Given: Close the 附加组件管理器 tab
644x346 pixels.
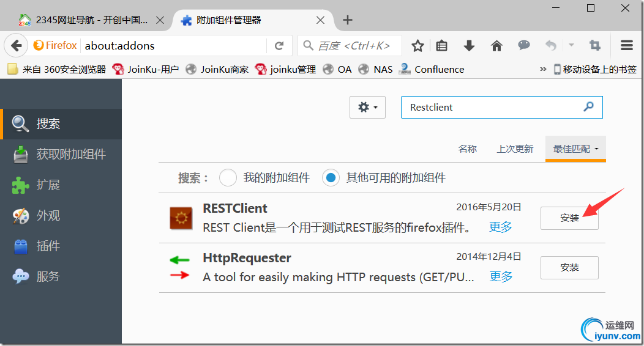Looking at the screenshot, I should pyautogui.click(x=320, y=20).
